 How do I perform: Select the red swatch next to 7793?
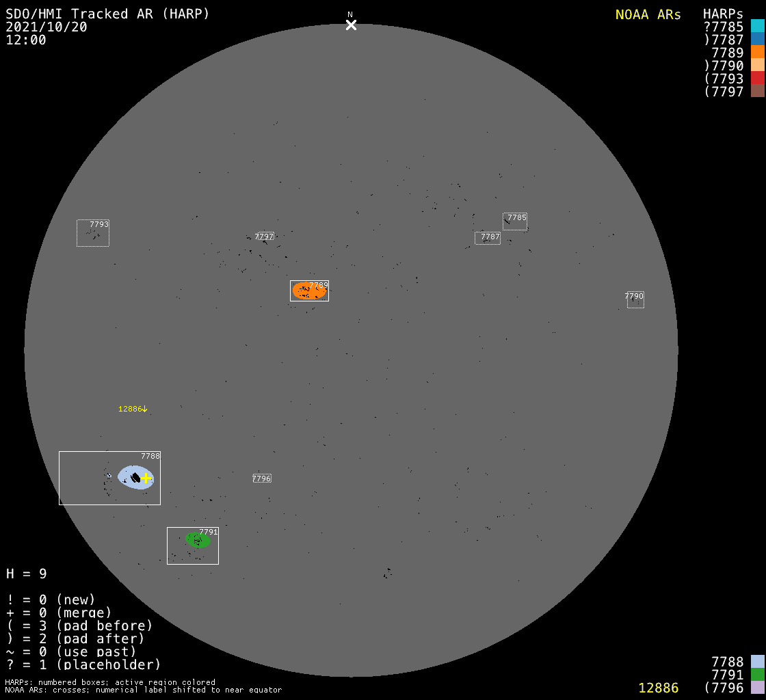(757, 78)
